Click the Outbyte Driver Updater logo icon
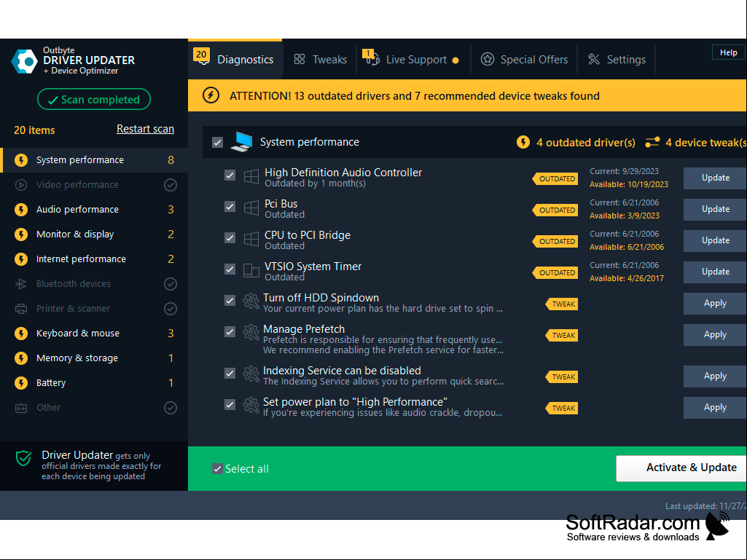The image size is (747, 560). 24,61
